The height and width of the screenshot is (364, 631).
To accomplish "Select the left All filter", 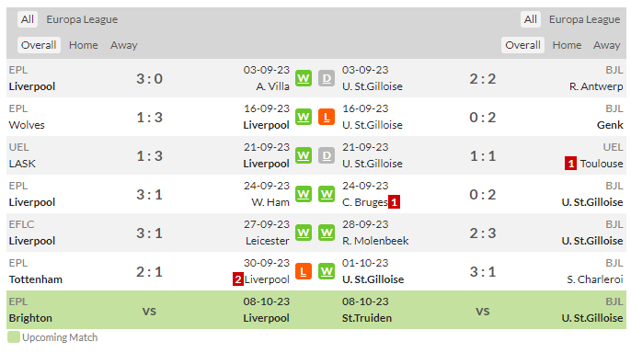I will [28, 19].
